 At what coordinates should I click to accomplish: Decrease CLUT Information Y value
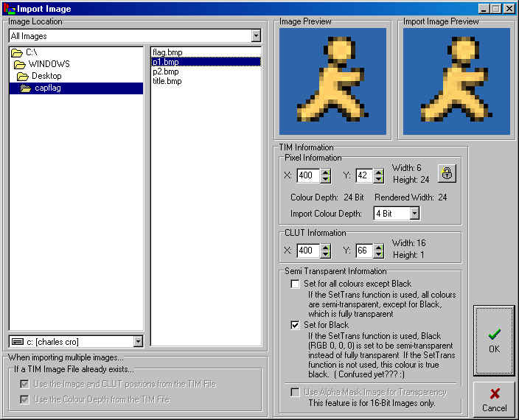click(x=379, y=254)
